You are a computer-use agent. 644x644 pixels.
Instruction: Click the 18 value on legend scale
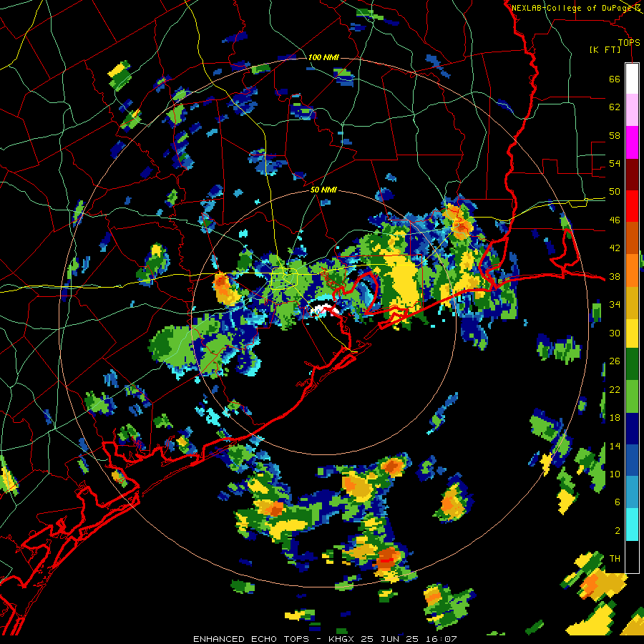tap(615, 418)
